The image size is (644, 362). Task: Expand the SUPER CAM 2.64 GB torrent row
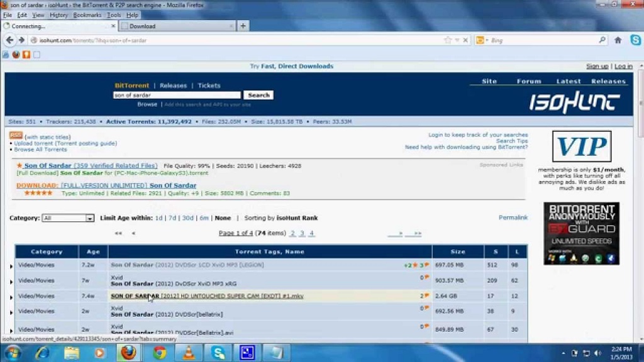pos(11,297)
